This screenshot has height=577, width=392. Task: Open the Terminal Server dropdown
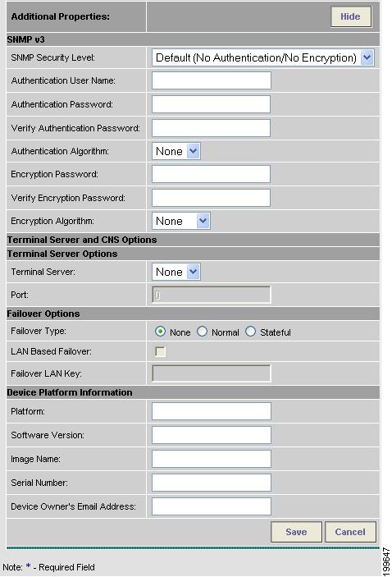click(x=176, y=272)
